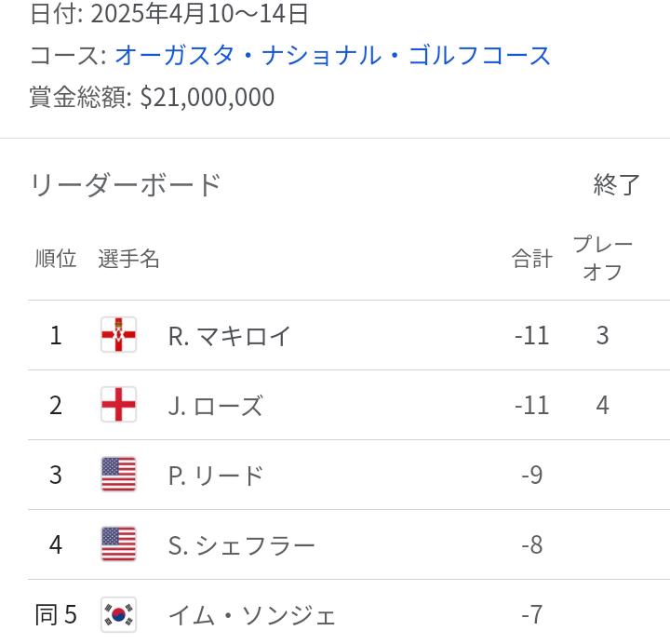The width and height of the screenshot is (670, 644).
Task: Click the 選手名 column header
Action: click(128, 259)
